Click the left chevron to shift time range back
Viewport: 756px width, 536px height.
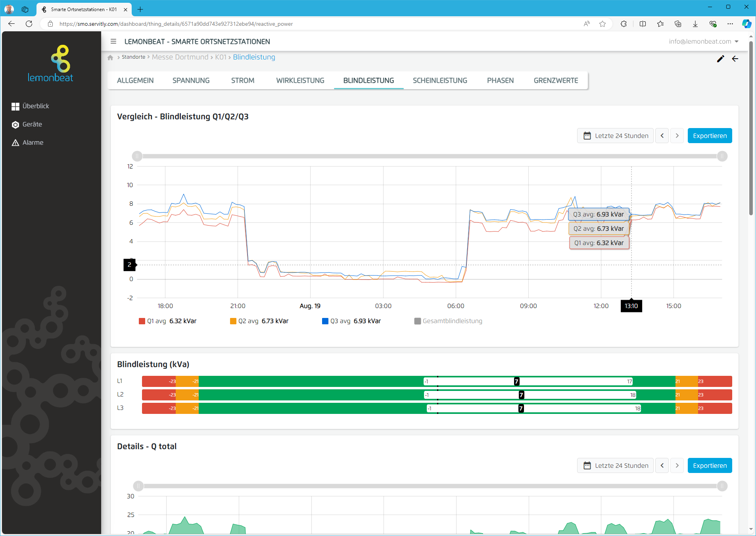662,136
